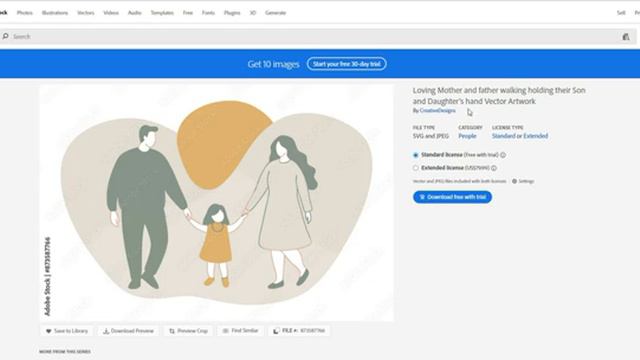The width and height of the screenshot is (640, 360).
Task: Open the Free menu item
Action: 188,13
